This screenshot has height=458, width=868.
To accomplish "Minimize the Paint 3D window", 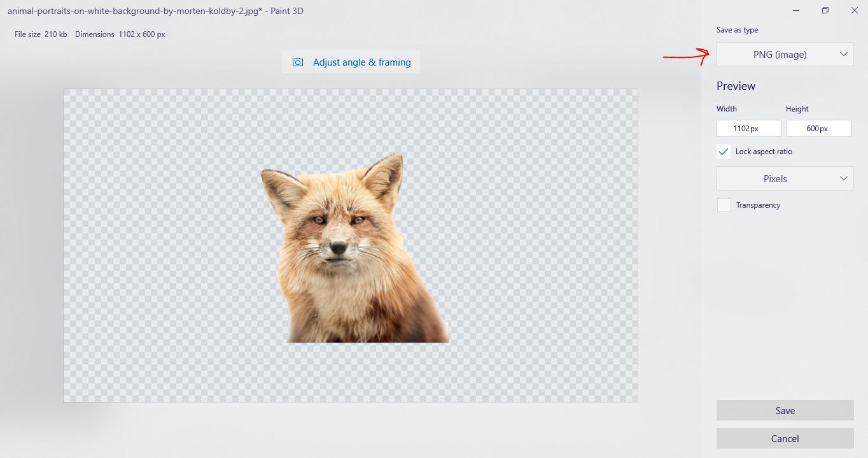I will pos(795,10).
